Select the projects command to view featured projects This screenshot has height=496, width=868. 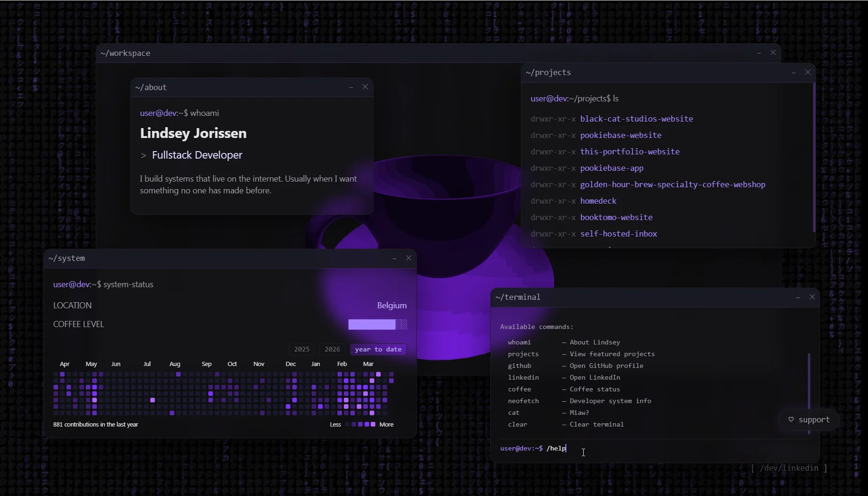[x=523, y=354]
